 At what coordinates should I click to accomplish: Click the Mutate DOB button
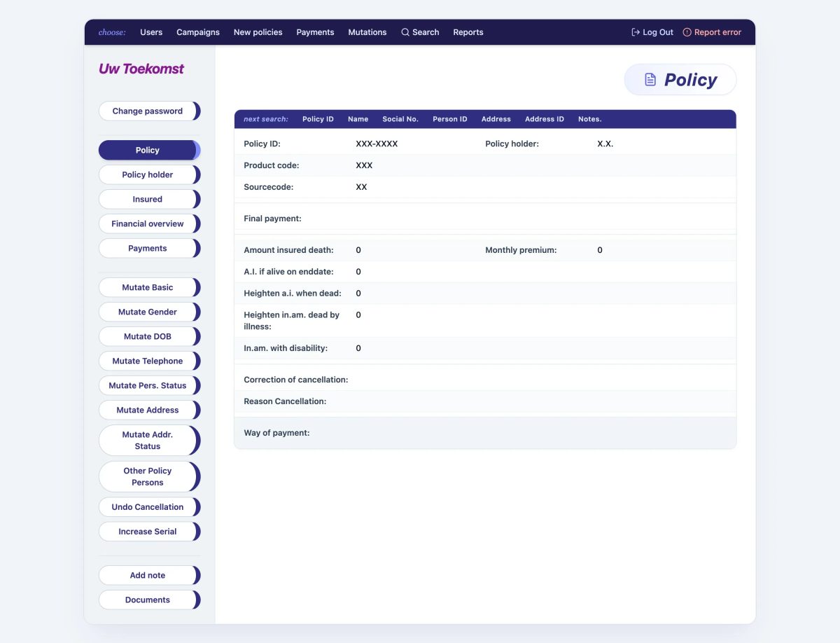[149, 336]
